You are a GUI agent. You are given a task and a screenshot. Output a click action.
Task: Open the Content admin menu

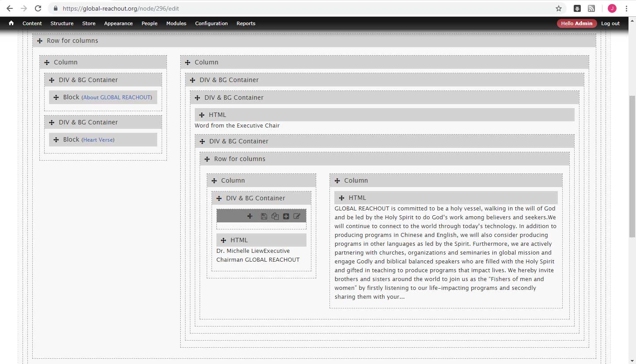point(32,23)
